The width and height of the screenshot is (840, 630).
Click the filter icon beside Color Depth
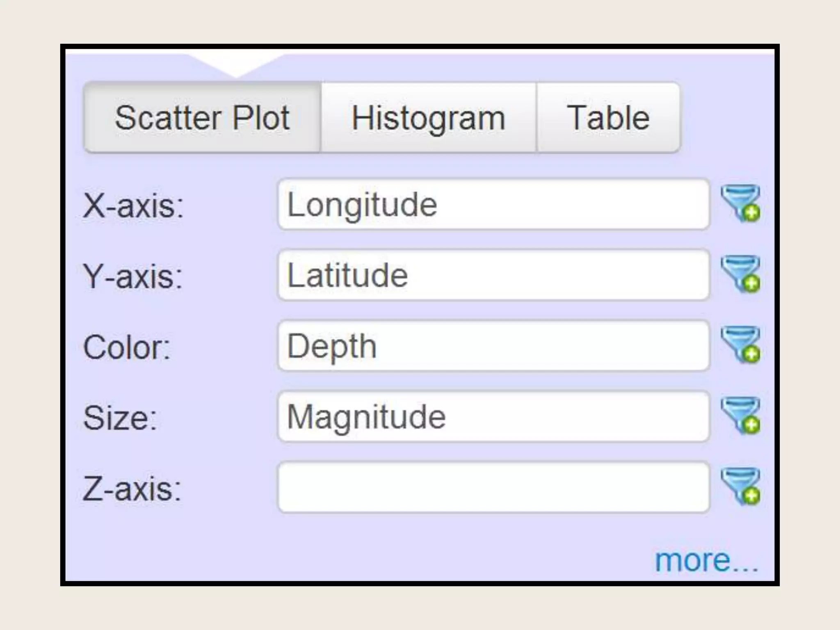(x=741, y=345)
